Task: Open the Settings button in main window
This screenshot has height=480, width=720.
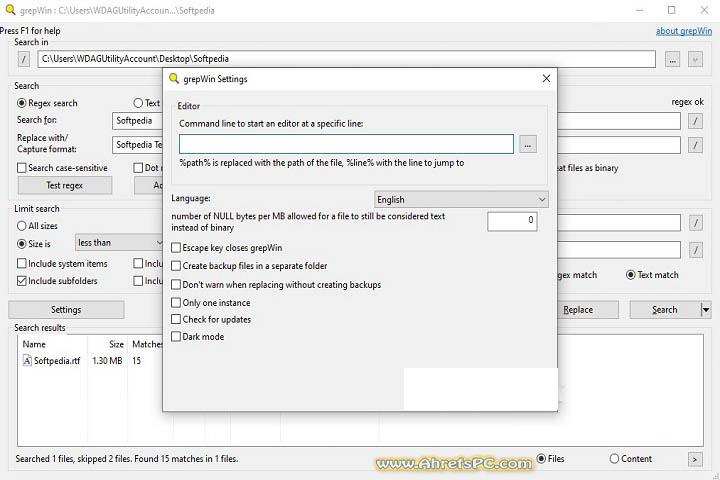Action: (66, 310)
